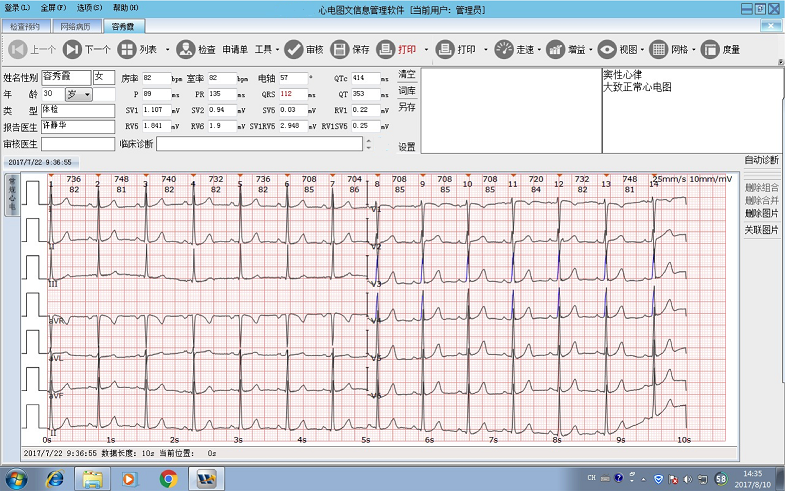785x491 pixels.
Task: Click the 临床诊断 clinical diagnosis field
Action: (259, 144)
